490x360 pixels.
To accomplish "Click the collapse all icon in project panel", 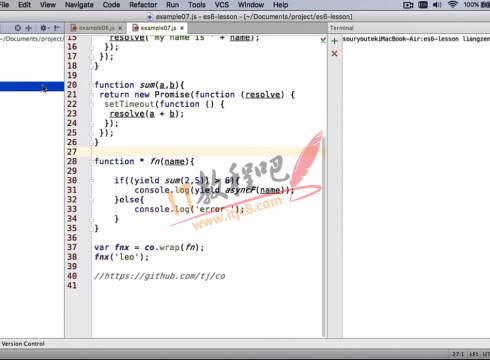I will [x=29, y=28].
